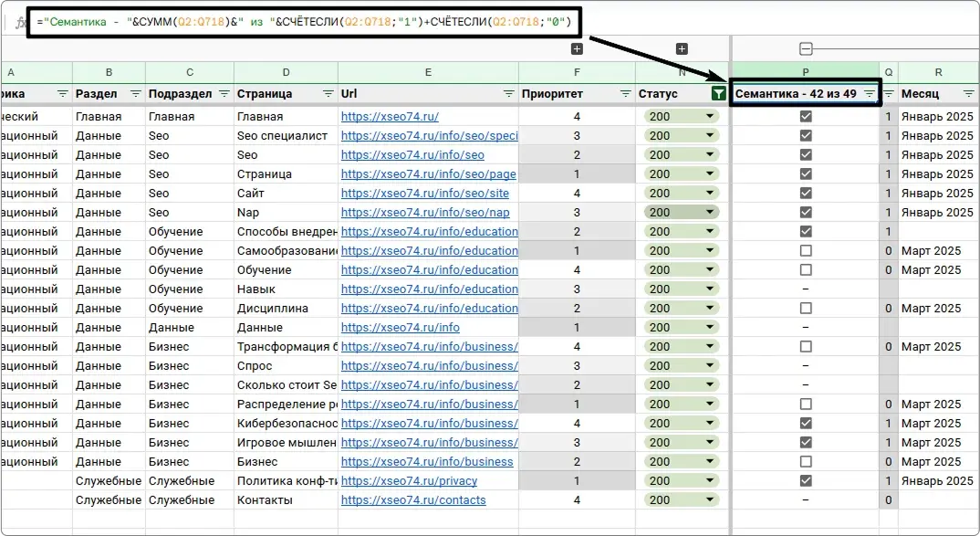Open the 200 status dropdown for Seo специалист

point(710,136)
